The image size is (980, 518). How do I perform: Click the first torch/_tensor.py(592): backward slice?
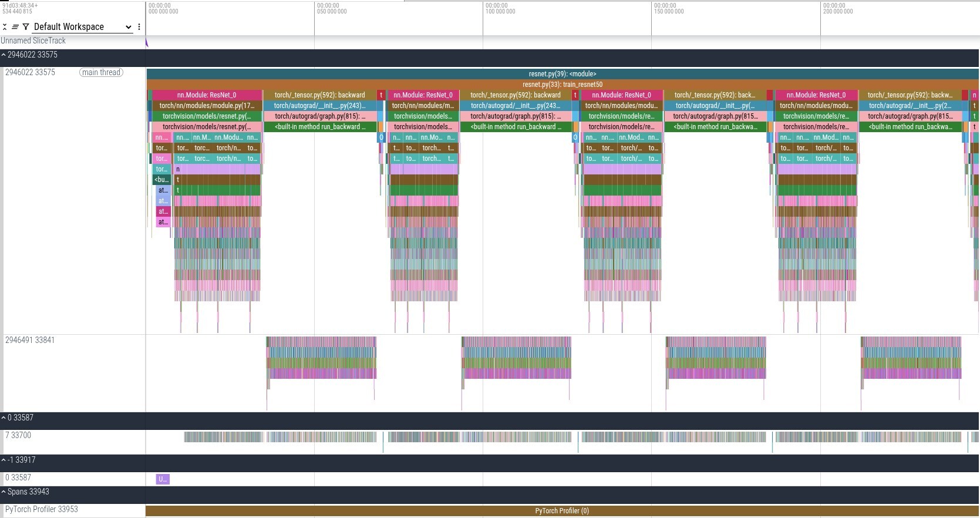(x=319, y=95)
